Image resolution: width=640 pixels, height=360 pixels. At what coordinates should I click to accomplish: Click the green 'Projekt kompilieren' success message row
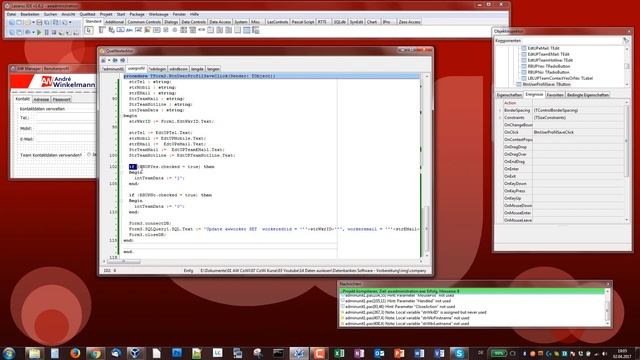(x=472, y=291)
